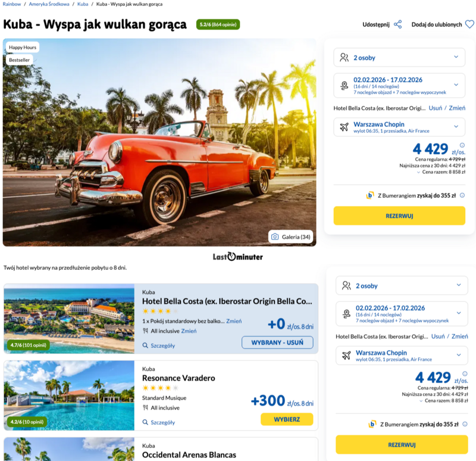Click the Bumerang logo icon in lower booking panel

point(372,424)
